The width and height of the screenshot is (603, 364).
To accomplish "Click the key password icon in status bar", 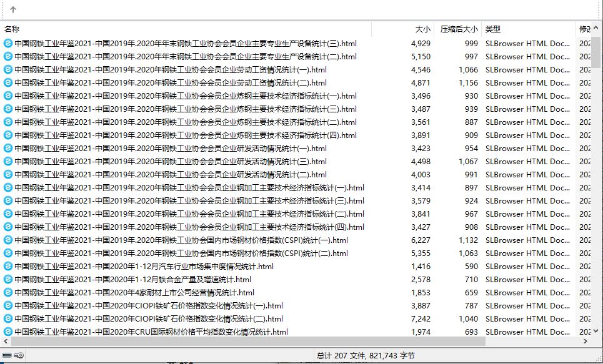I will (19, 355).
